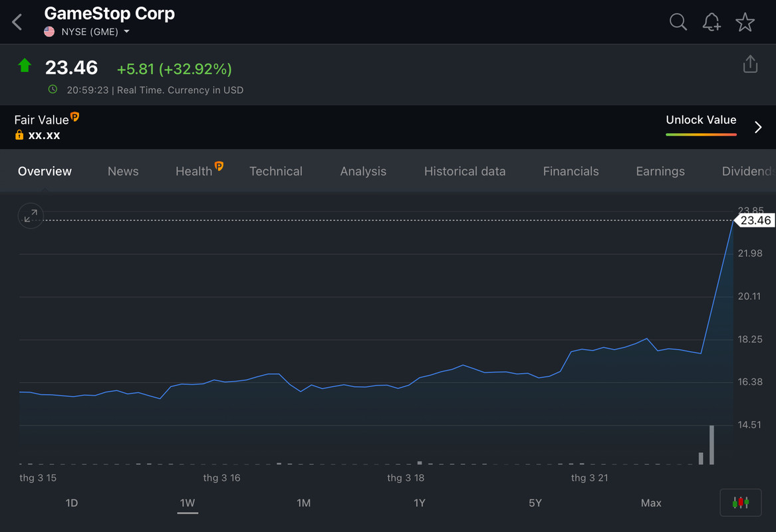Image resolution: width=776 pixels, height=532 pixels.
Task: Tap the locked xx.xx fair value
Action: pyautogui.click(x=44, y=135)
